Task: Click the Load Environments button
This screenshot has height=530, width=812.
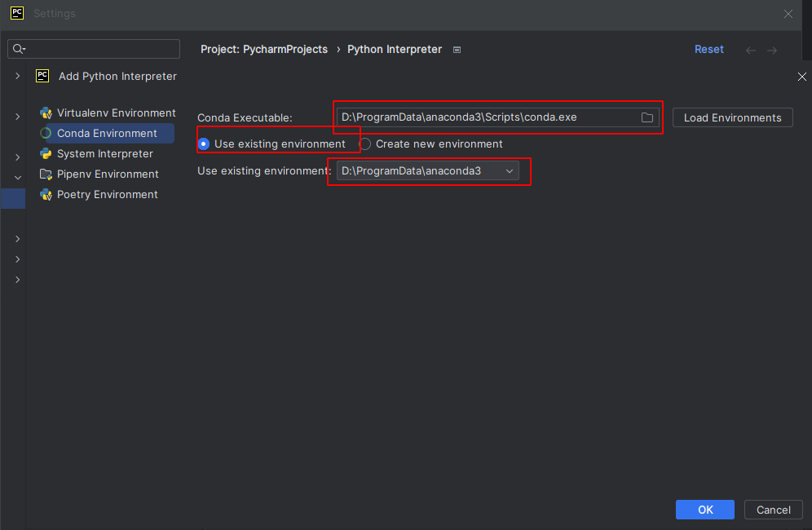Action: click(732, 117)
